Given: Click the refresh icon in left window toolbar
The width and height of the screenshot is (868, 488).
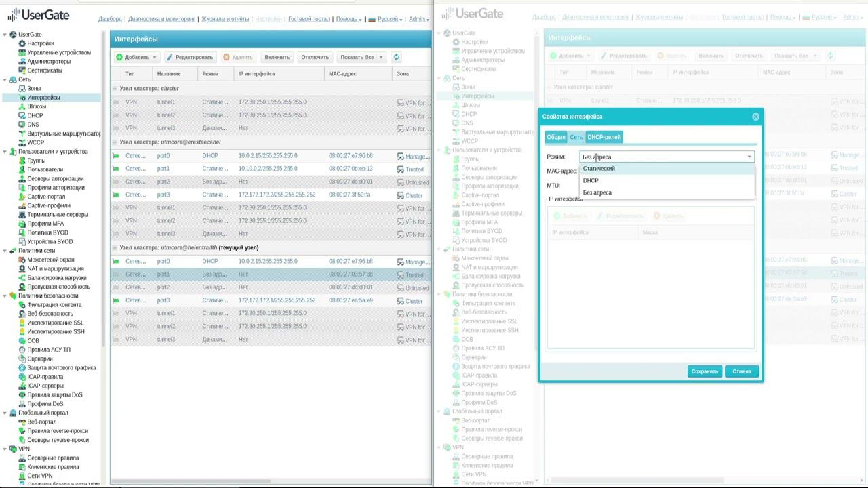Looking at the screenshot, I should pos(396,58).
